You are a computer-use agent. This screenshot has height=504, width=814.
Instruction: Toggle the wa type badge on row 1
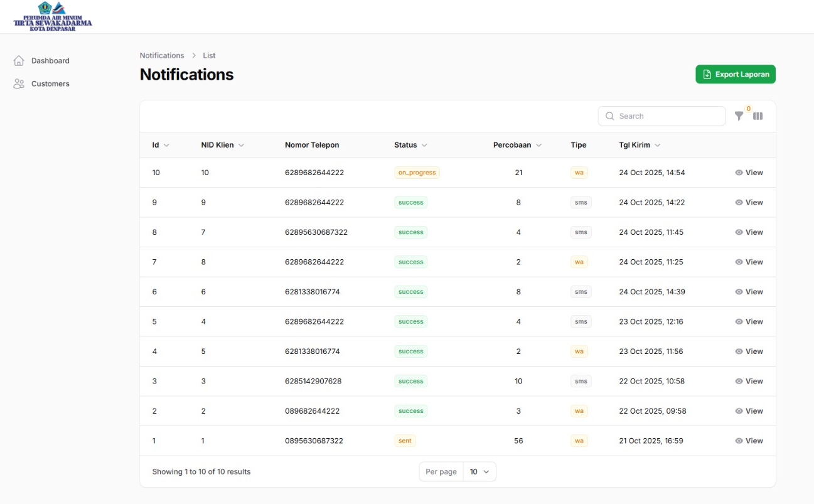point(579,441)
